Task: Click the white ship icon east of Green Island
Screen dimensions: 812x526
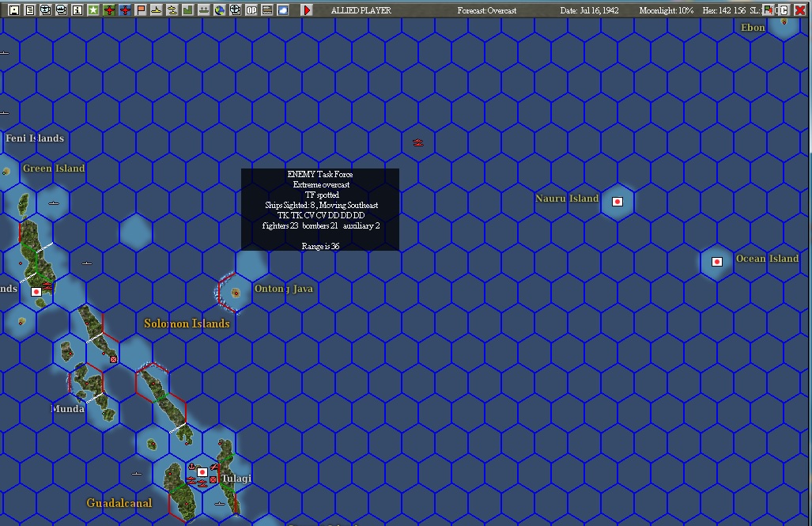Action: tap(54, 203)
